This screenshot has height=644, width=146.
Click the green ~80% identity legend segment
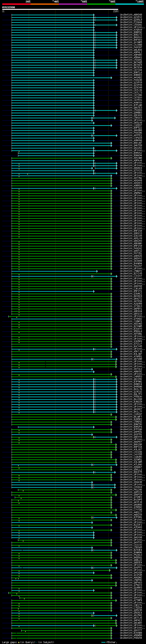click(101, 4)
